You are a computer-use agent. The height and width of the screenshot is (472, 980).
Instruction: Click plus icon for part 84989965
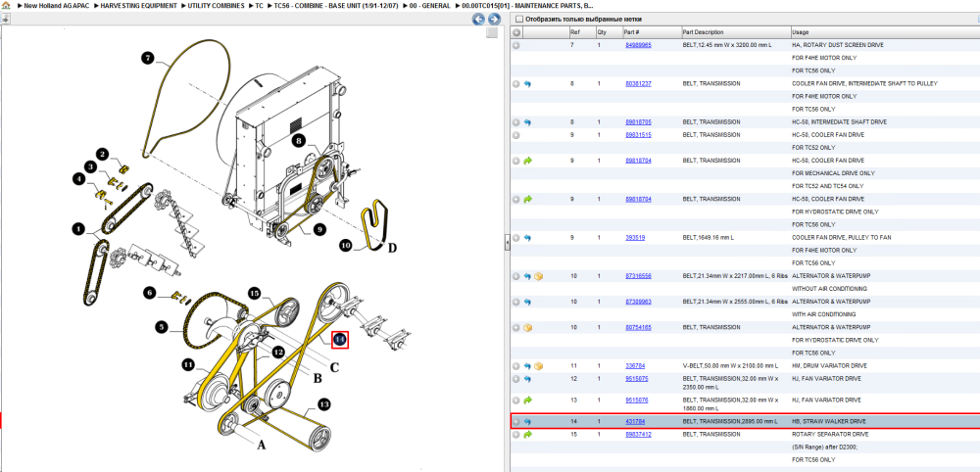[x=516, y=46]
